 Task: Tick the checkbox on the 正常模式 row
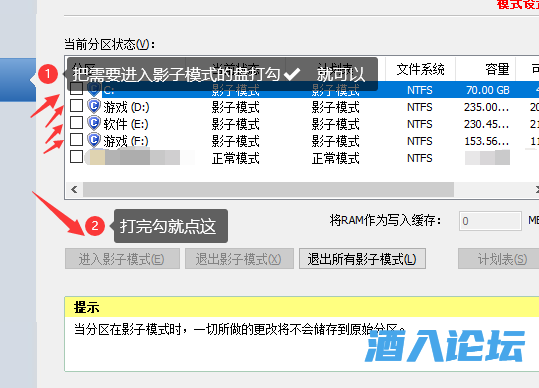point(76,157)
